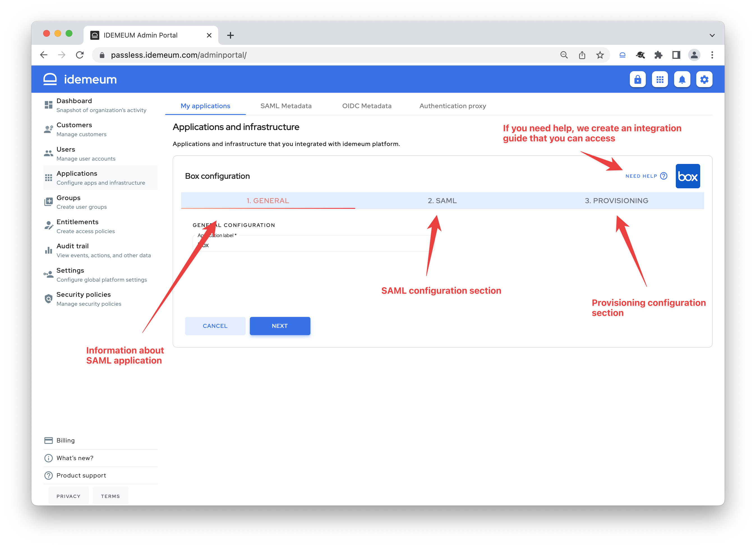Click the idemeum logo
The width and height of the screenshot is (756, 547).
pyautogui.click(x=80, y=79)
